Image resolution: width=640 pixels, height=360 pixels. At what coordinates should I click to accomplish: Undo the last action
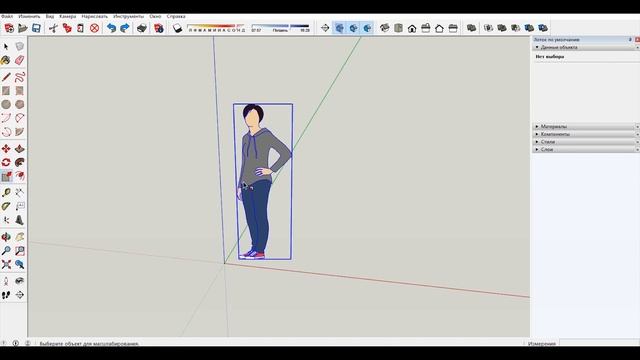(x=111, y=28)
